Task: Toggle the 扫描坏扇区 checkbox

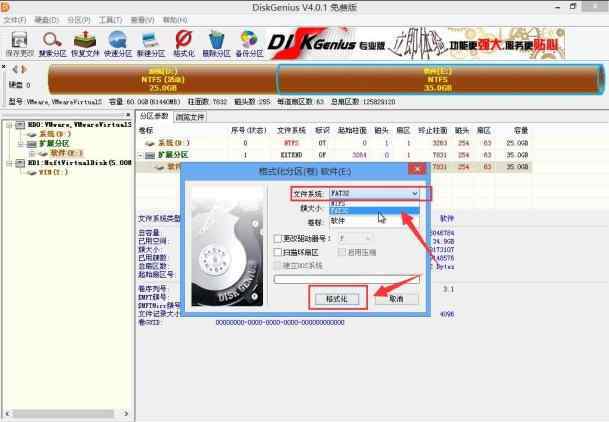Action: [278, 252]
